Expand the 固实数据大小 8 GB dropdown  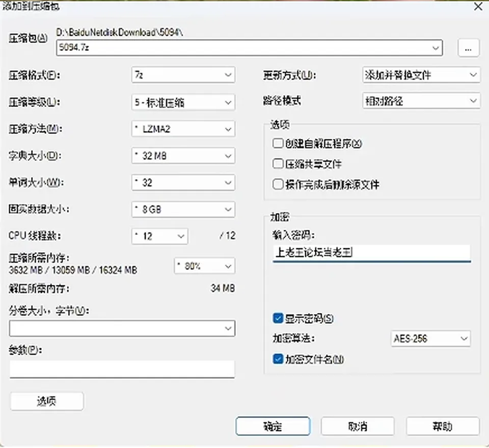(183, 209)
